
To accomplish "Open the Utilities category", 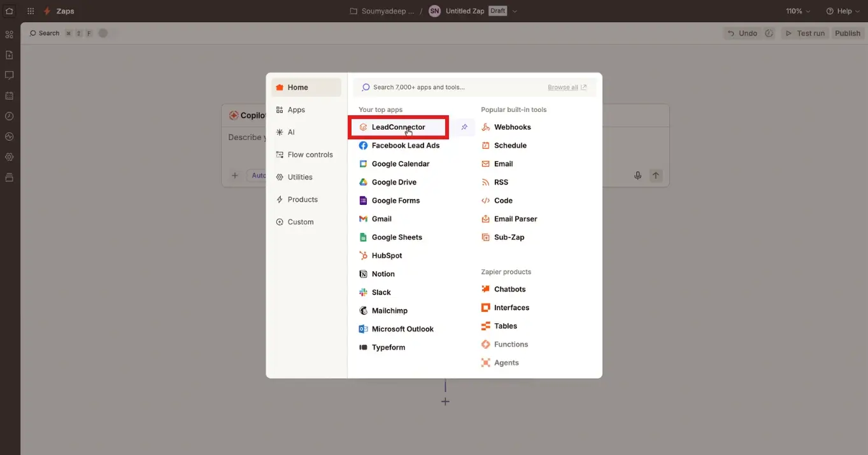I will tap(306, 178).
